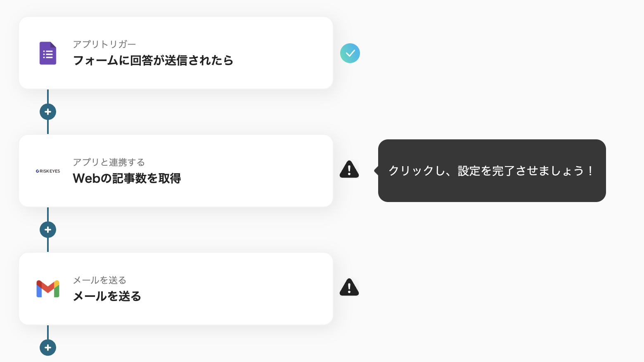Screen dimensions: 644x362
Task: Click the purple Google Forms icon
Action: coord(48,53)
